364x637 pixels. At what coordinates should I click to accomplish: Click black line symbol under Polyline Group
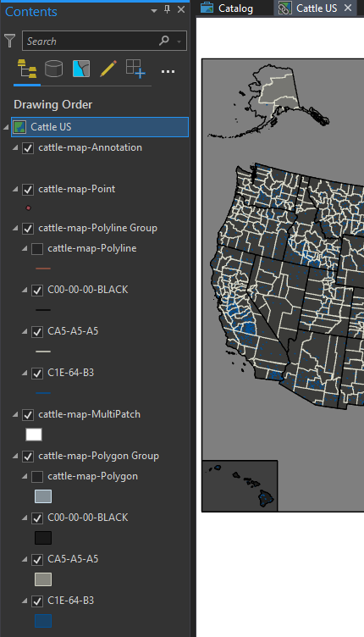click(x=43, y=310)
